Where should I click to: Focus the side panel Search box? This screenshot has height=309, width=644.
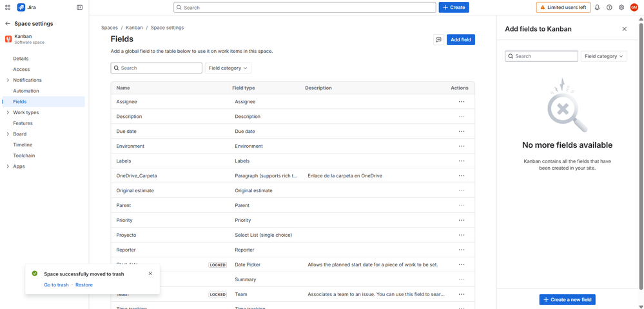pos(542,56)
